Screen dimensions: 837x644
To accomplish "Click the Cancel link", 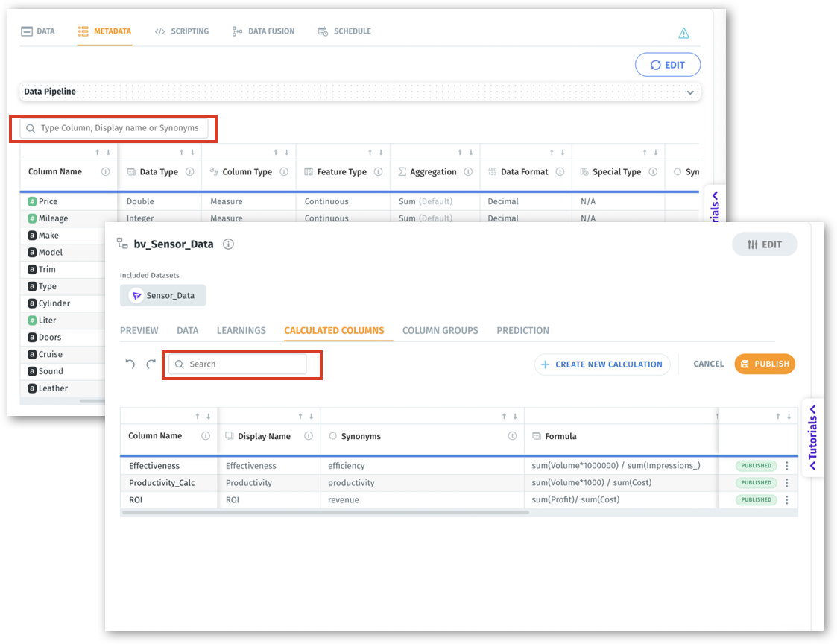I will pyautogui.click(x=708, y=364).
